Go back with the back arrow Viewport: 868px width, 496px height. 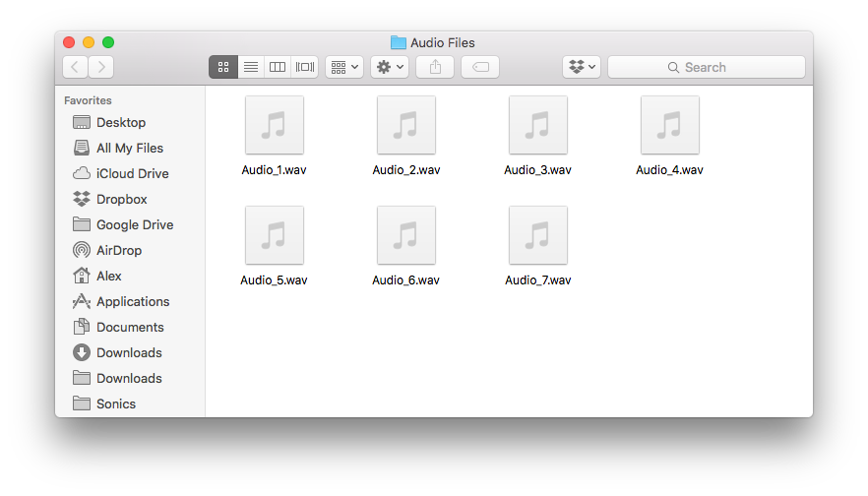[x=75, y=67]
